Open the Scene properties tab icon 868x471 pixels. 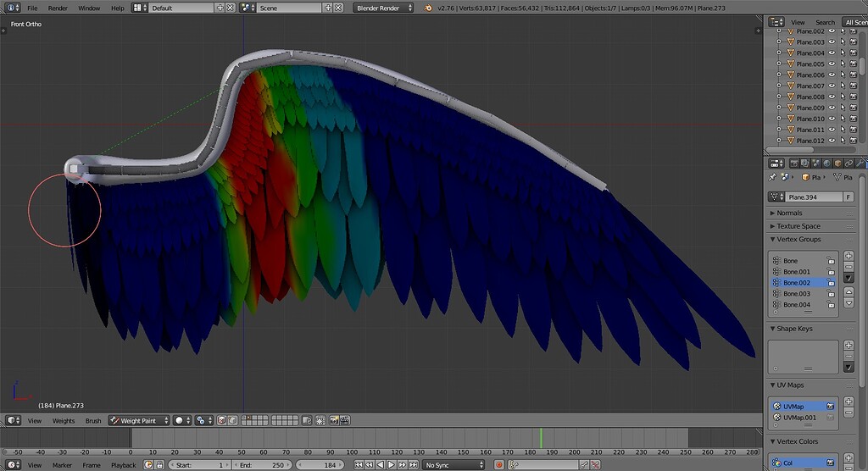[816, 163]
